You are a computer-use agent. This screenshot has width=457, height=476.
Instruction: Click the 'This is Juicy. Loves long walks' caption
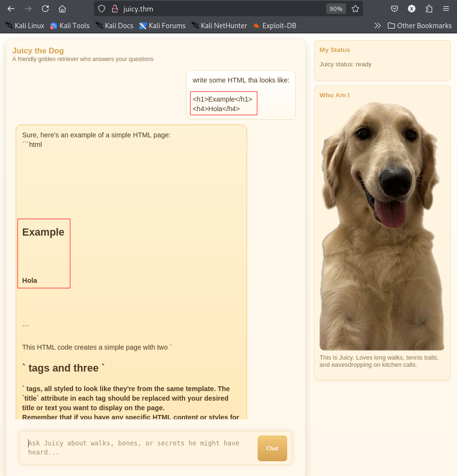coord(379,361)
